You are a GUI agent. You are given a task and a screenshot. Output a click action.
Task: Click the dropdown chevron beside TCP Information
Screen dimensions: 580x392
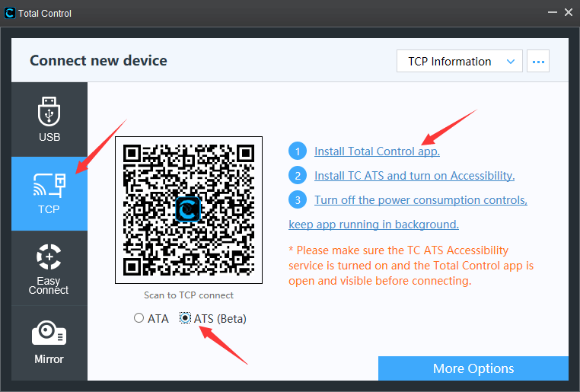511,62
